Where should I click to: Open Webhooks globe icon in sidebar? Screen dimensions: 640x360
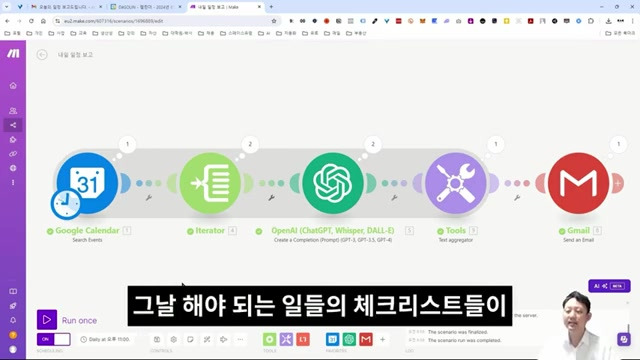[x=13, y=168]
